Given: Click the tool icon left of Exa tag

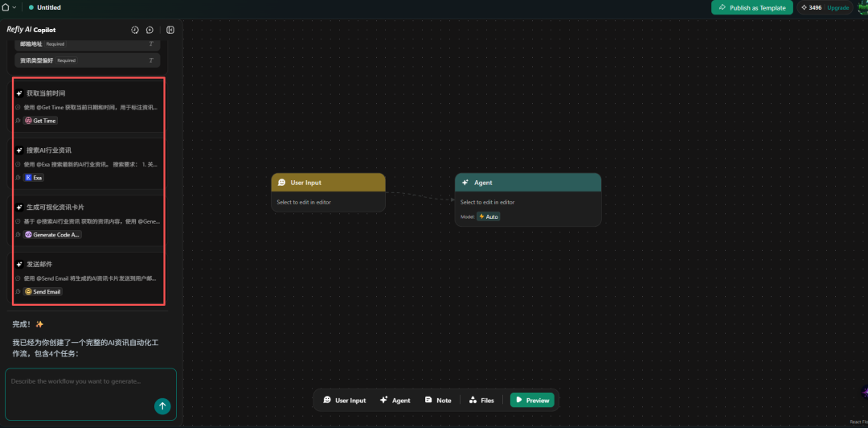Looking at the screenshot, I should [x=18, y=178].
